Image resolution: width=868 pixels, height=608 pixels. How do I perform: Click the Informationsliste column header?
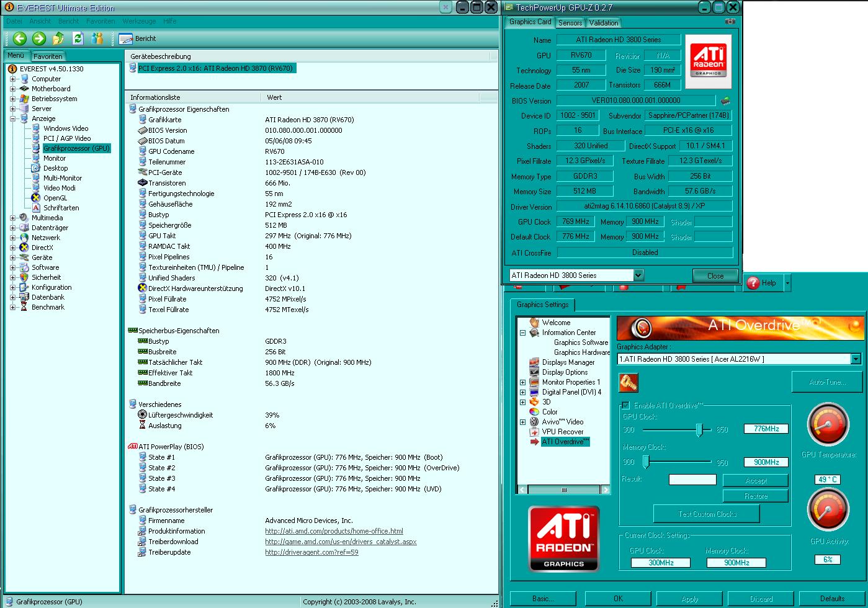pyautogui.click(x=193, y=97)
